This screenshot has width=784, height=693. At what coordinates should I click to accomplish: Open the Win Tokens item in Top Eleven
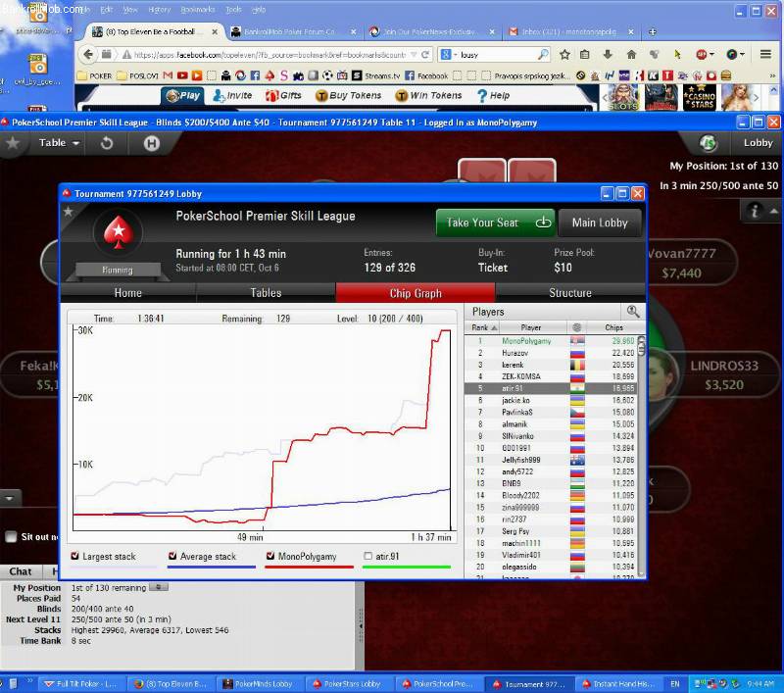tap(428, 95)
